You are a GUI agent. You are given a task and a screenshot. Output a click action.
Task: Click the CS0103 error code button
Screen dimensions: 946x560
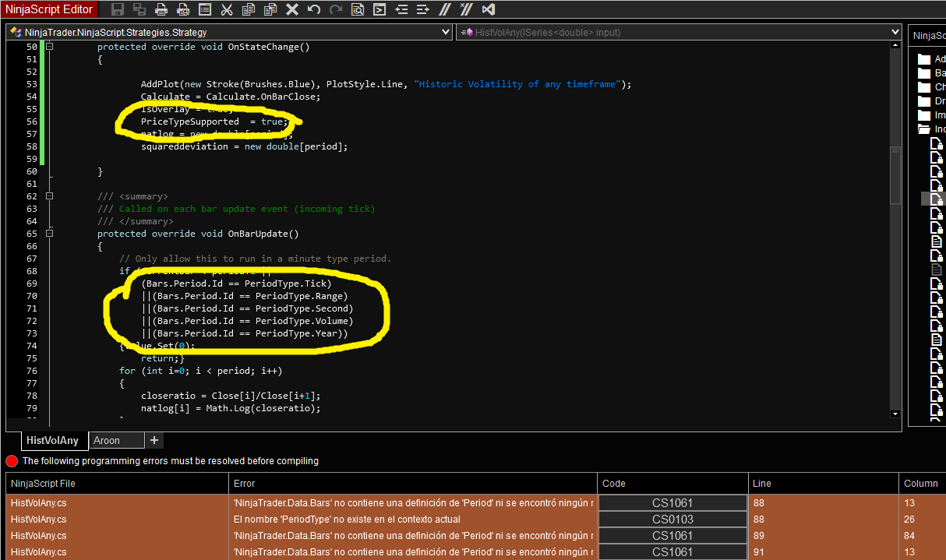pyautogui.click(x=672, y=519)
